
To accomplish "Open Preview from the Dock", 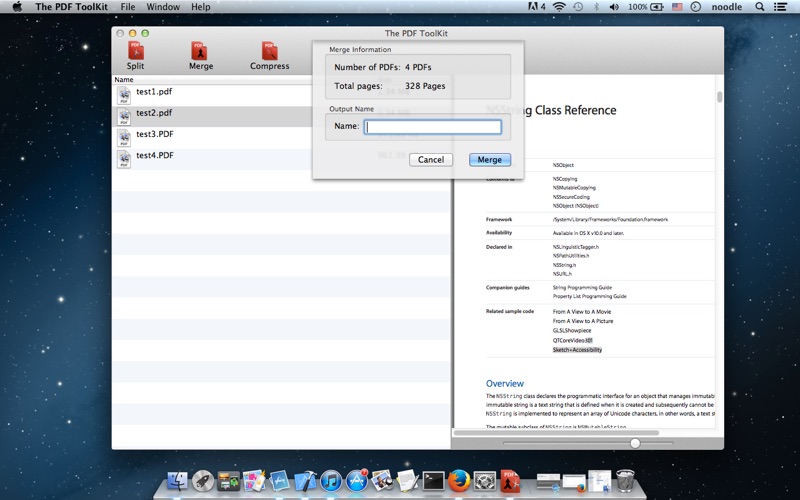I will [382, 481].
